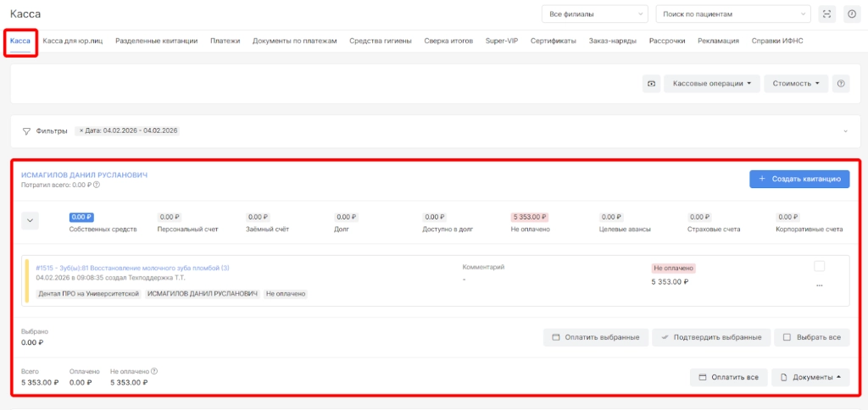Switch to the Платежи tab
The height and width of the screenshot is (410, 868).
click(225, 41)
